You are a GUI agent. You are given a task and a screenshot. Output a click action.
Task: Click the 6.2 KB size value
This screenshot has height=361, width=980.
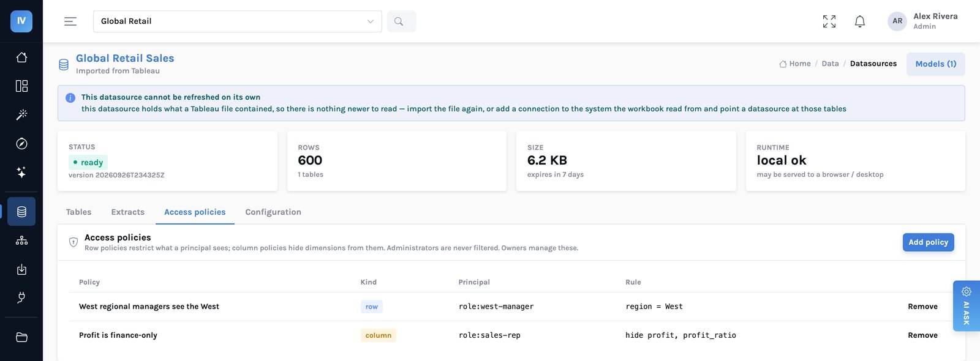547,160
